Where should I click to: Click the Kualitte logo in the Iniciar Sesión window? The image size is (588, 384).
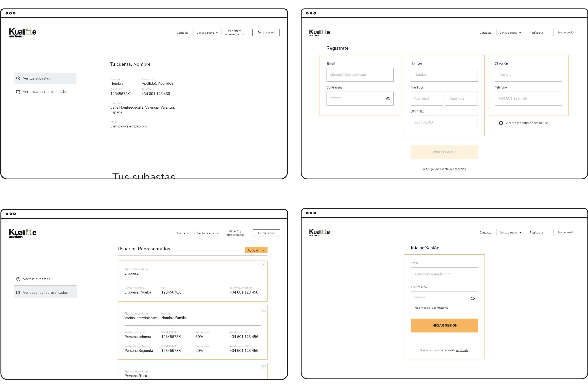[x=319, y=233]
